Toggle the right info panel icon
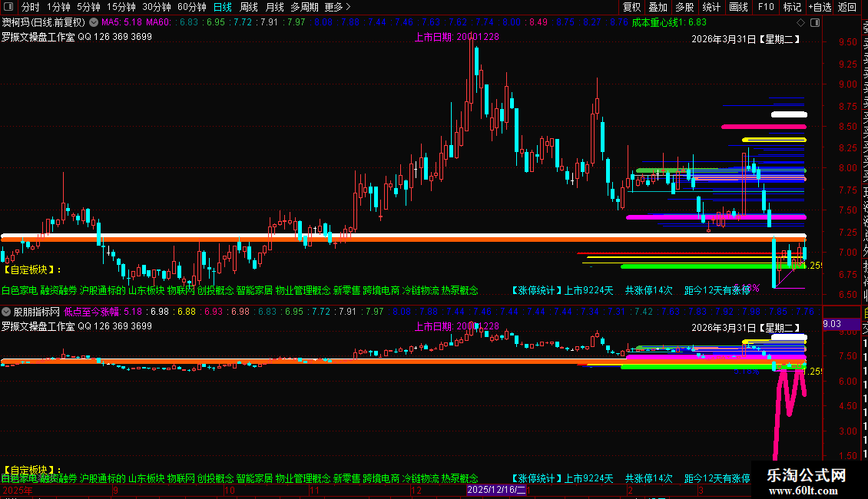The width and height of the screenshot is (868, 499). point(815,23)
